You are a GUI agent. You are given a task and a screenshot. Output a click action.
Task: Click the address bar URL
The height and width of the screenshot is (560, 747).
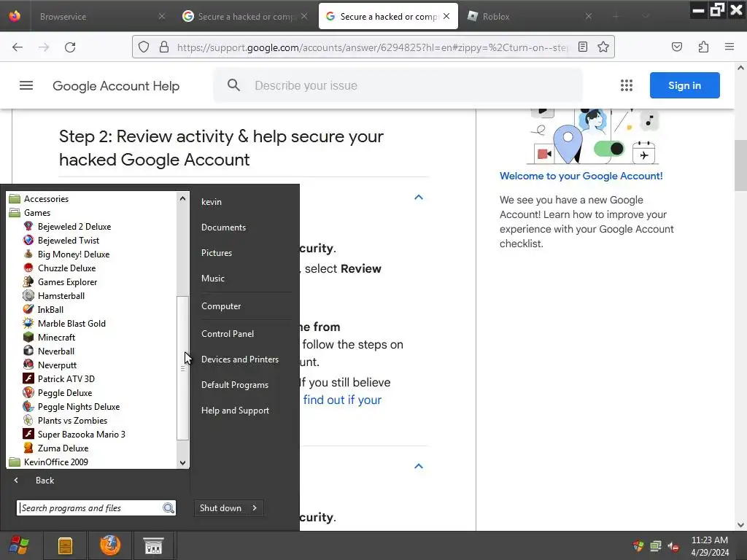[x=371, y=47]
